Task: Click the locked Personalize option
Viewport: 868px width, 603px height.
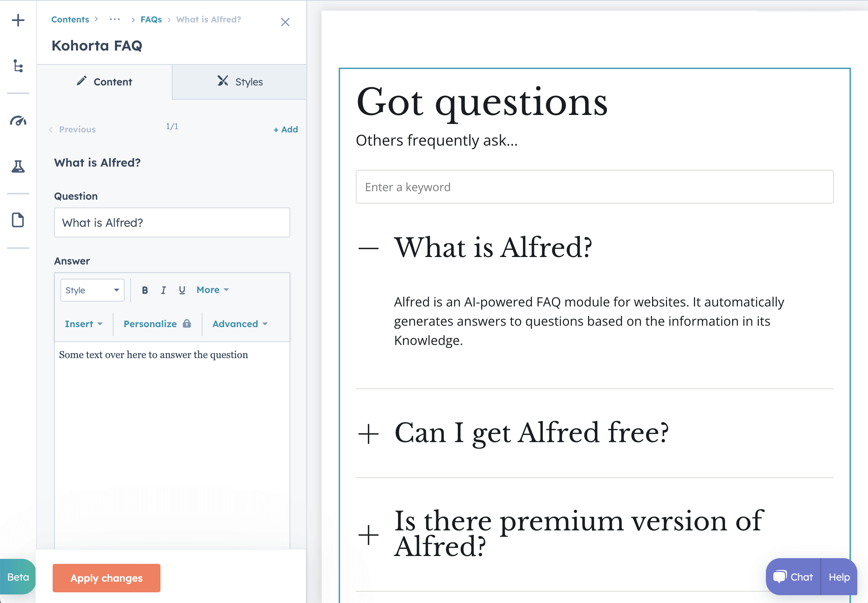Action: click(x=158, y=324)
